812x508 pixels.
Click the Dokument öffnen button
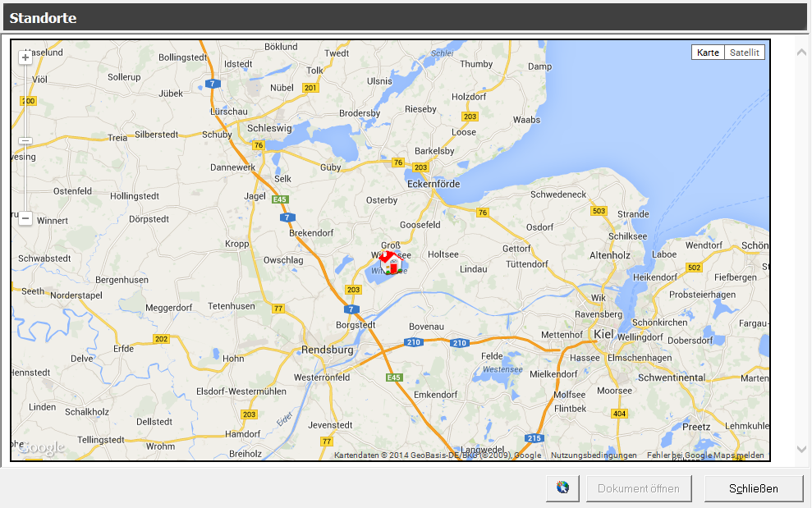(638, 488)
